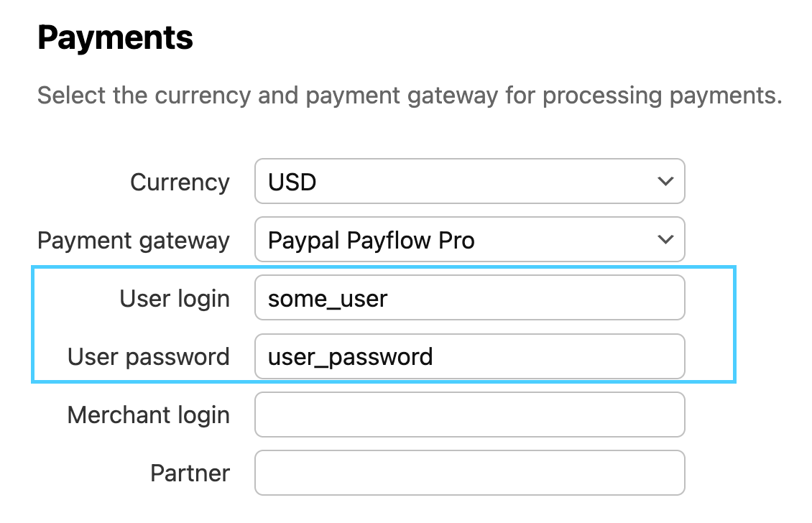Click the selected Paypal Payflow Pro value

(371, 241)
